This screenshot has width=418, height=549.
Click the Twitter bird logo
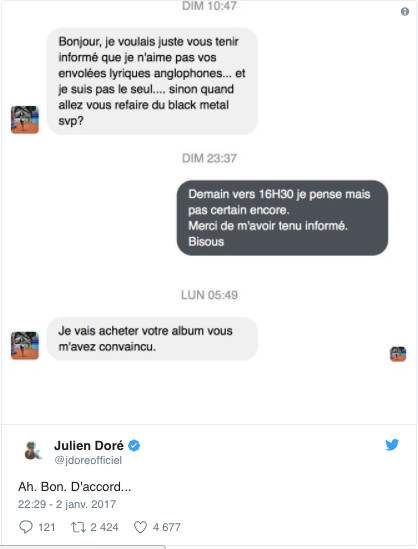tap(392, 445)
